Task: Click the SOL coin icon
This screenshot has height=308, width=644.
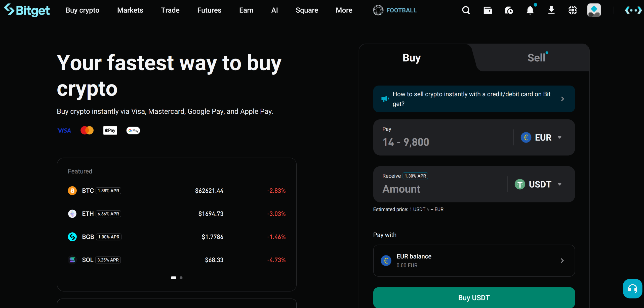Action: 72,260
